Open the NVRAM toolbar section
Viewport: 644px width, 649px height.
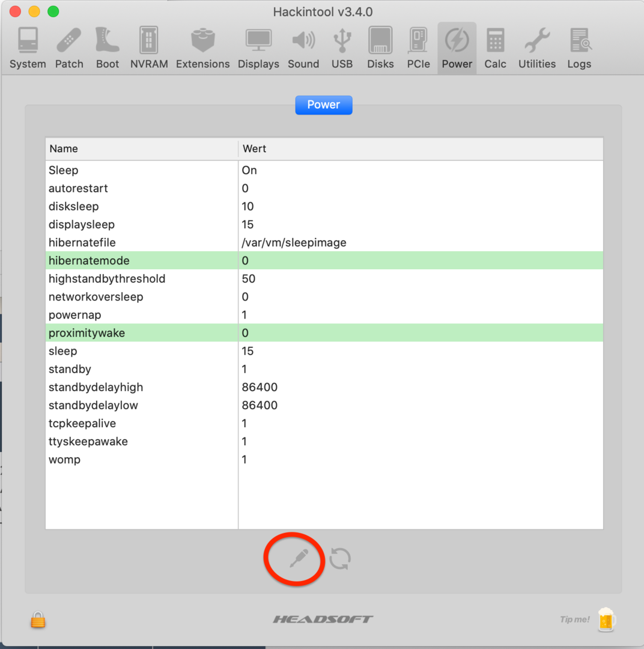pyautogui.click(x=149, y=49)
